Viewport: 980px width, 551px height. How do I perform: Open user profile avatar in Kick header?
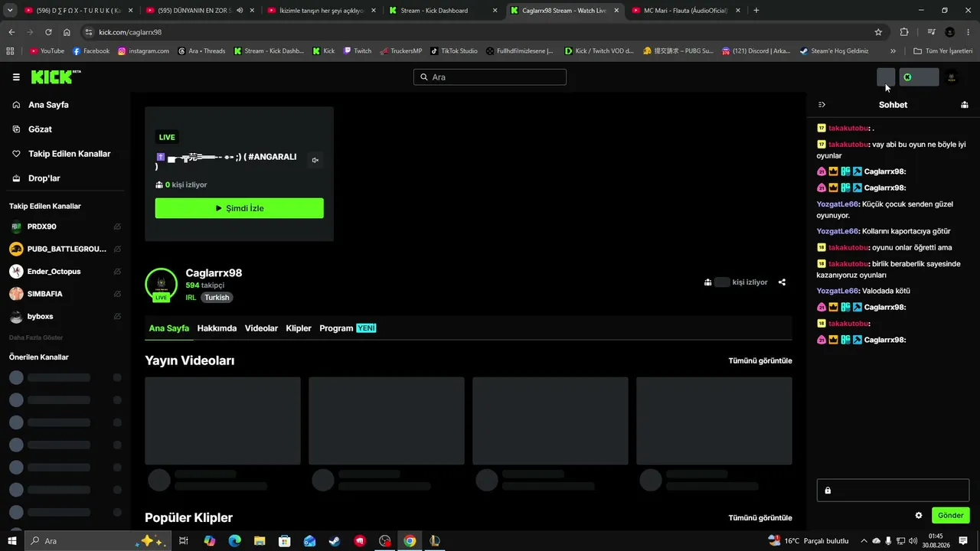[x=952, y=77]
